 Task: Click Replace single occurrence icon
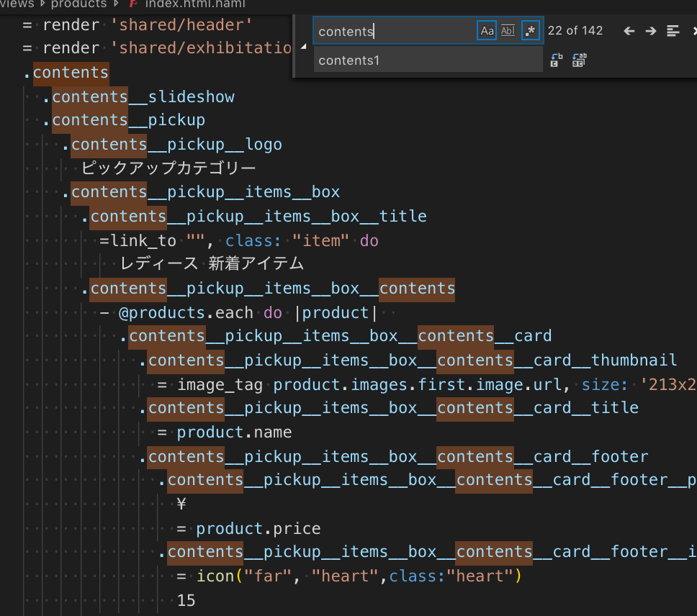point(556,60)
